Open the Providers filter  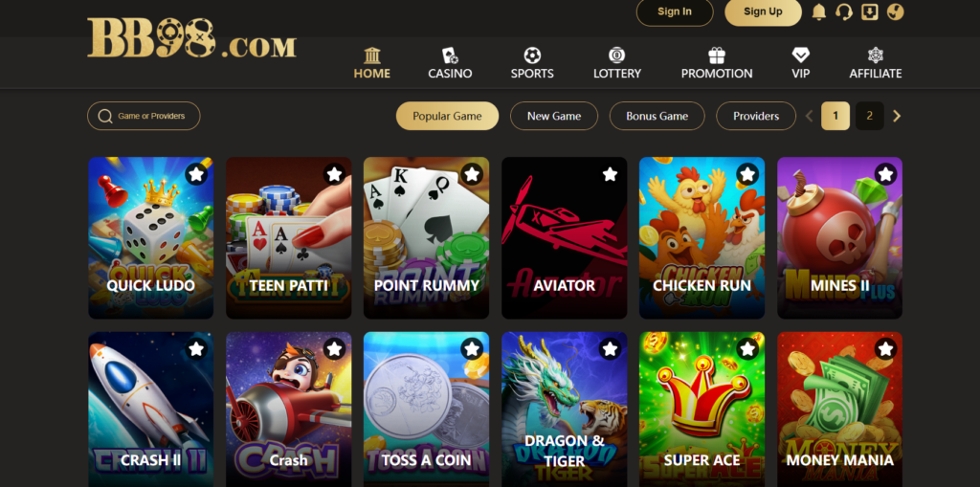coord(756,117)
